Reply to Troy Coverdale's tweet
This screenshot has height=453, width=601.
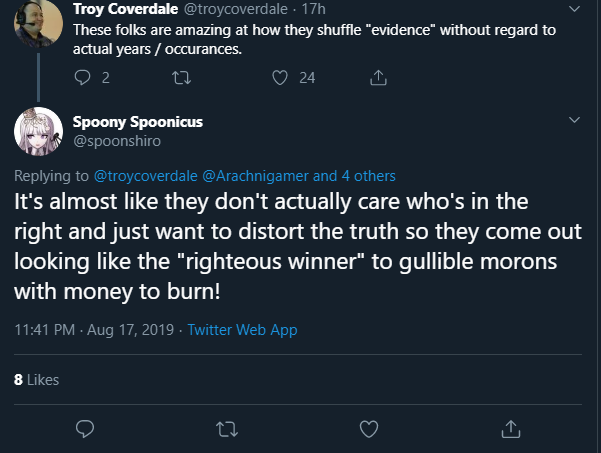82,77
